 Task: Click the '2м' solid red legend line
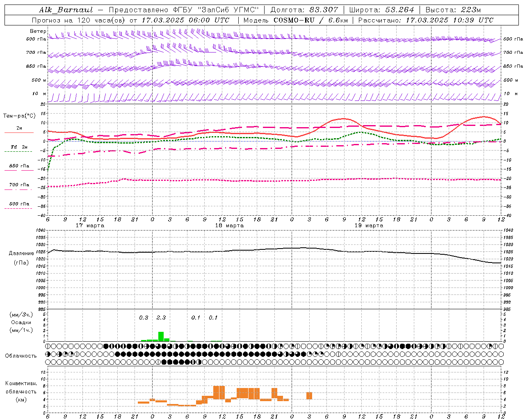(19, 132)
